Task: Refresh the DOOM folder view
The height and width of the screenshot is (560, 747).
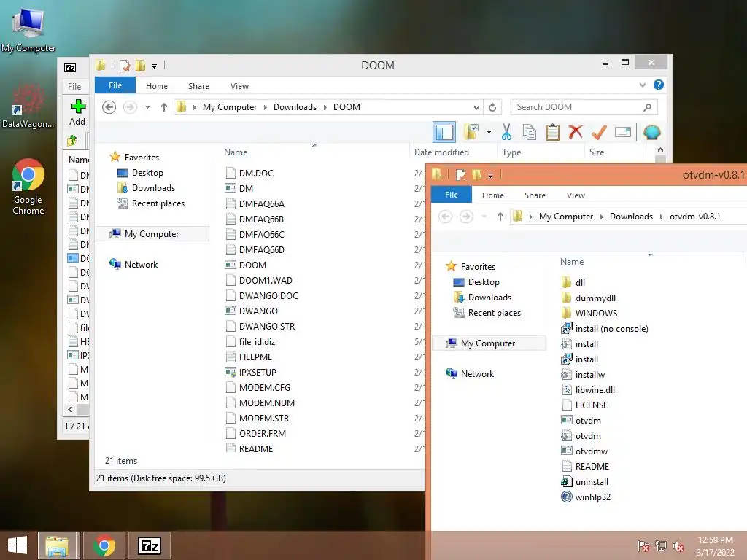Action: pos(492,108)
